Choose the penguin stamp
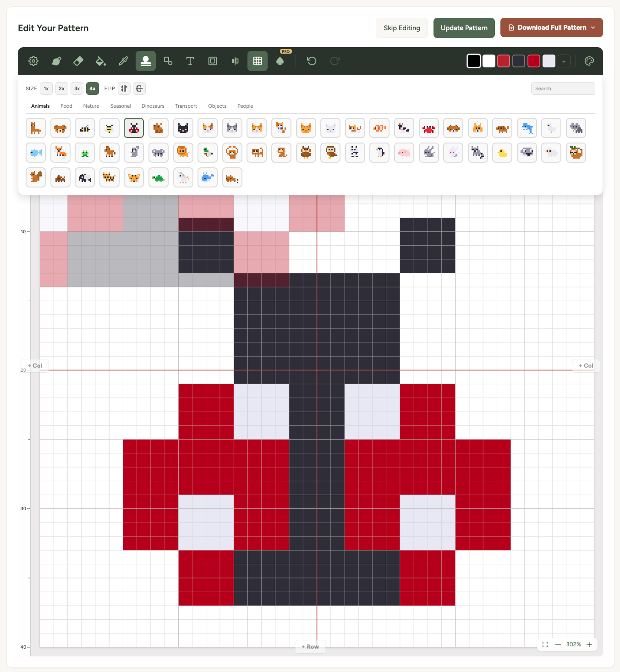The image size is (620, 672). click(379, 153)
